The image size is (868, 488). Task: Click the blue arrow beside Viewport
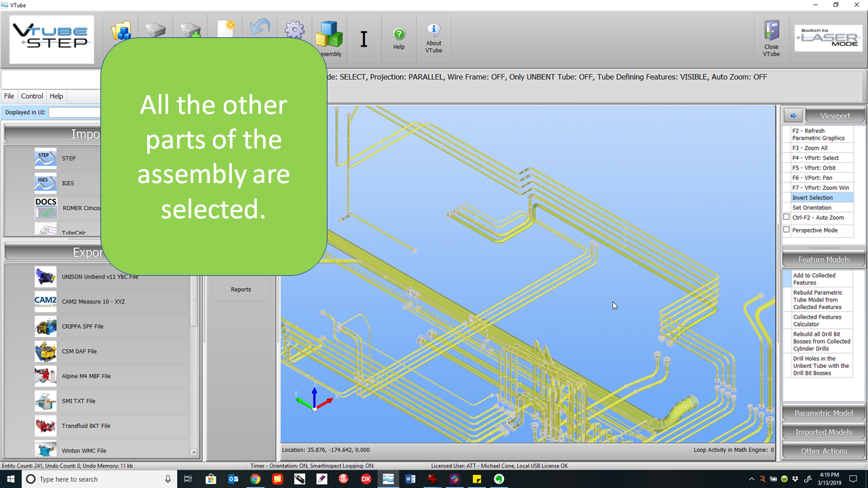tap(792, 116)
